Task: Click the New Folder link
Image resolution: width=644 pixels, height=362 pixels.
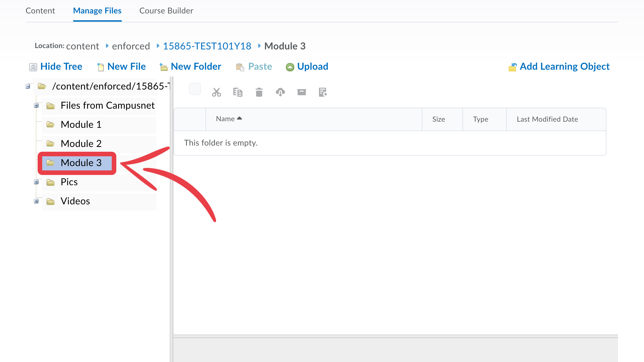Action: point(196,67)
